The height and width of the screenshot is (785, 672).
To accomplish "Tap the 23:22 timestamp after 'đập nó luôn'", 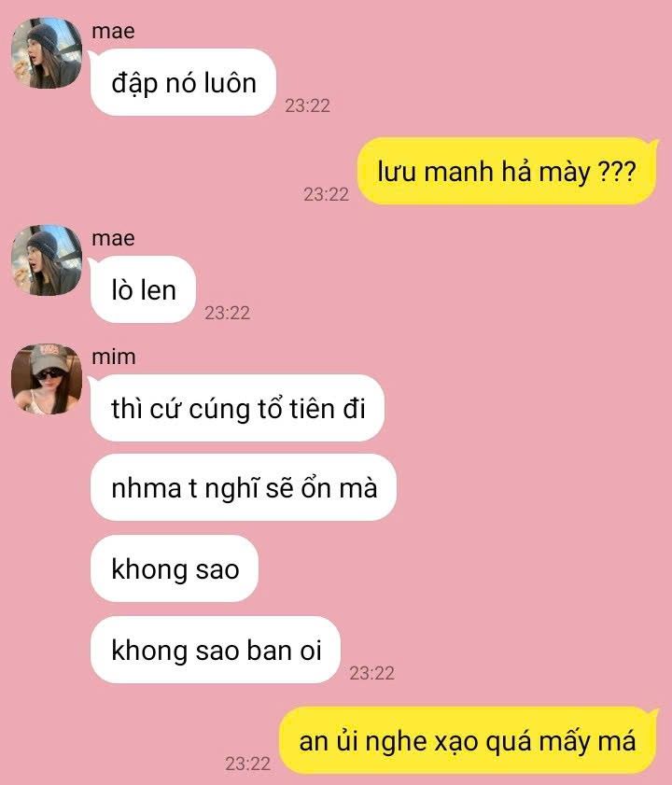I will [307, 105].
